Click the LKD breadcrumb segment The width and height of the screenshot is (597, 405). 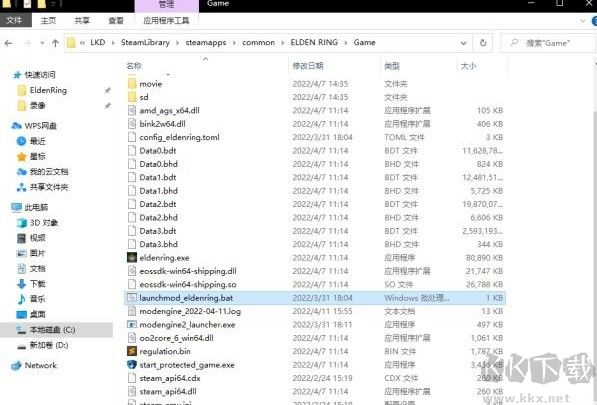pyautogui.click(x=97, y=43)
